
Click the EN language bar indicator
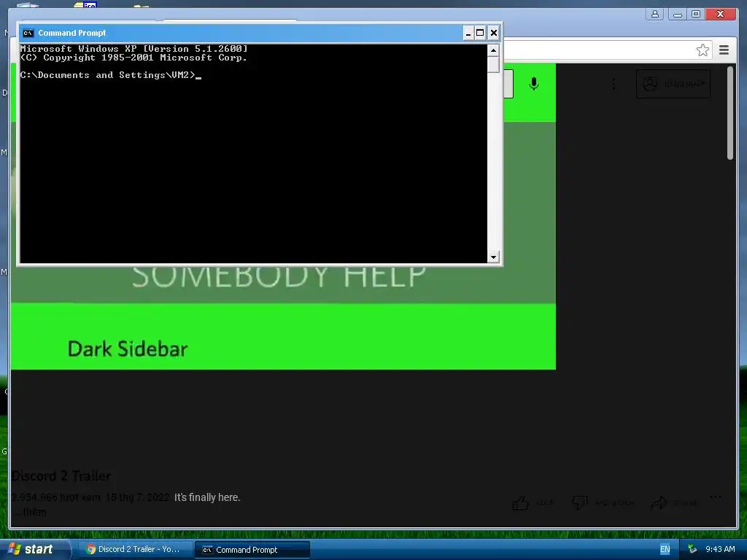click(665, 549)
